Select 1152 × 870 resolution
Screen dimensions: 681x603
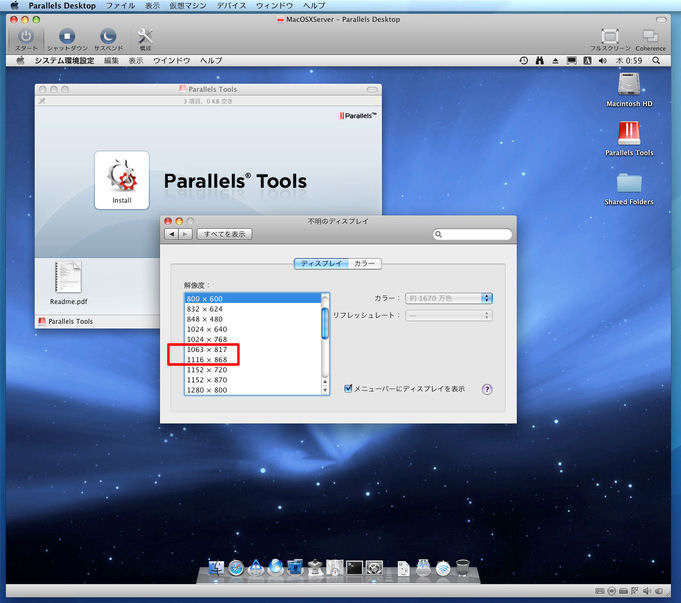253,380
